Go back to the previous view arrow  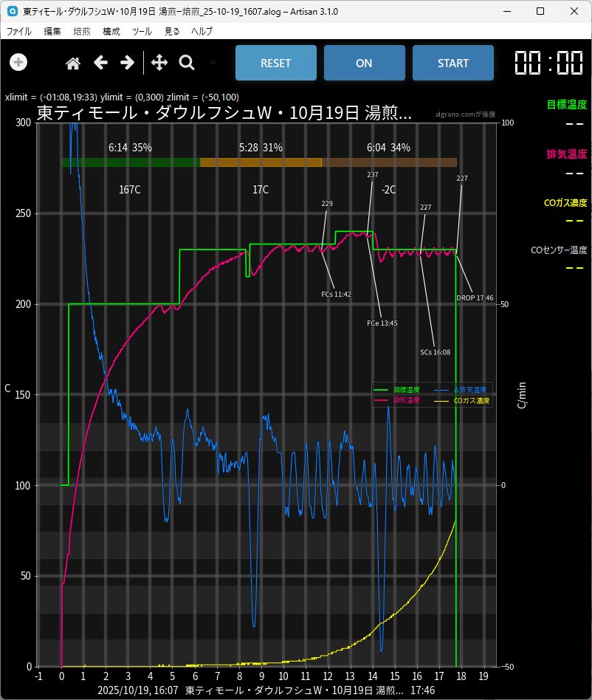pos(100,63)
